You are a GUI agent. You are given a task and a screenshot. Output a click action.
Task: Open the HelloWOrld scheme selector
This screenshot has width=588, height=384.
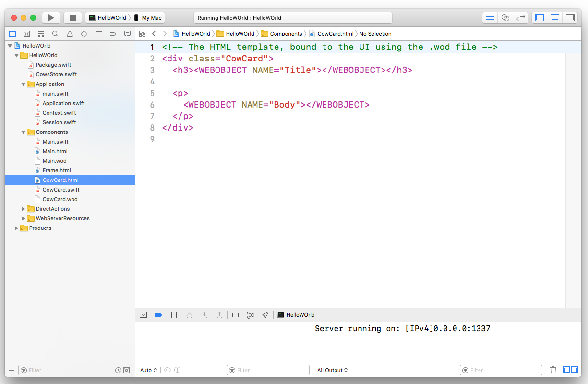click(108, 18)
